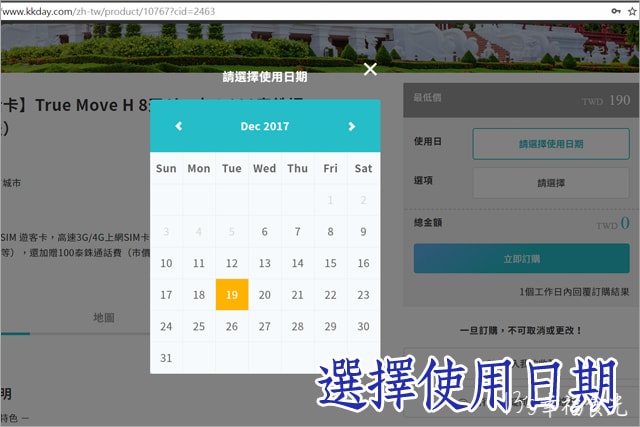Screen dimensions: 640x427
Task: Select December 7 in calendar
Action: click(298, 232)
